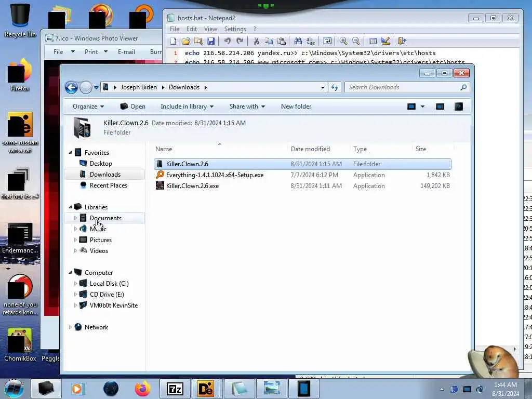Select Killer.Clown.2.6.exe file
532x399 pixels.
[302, 186]
